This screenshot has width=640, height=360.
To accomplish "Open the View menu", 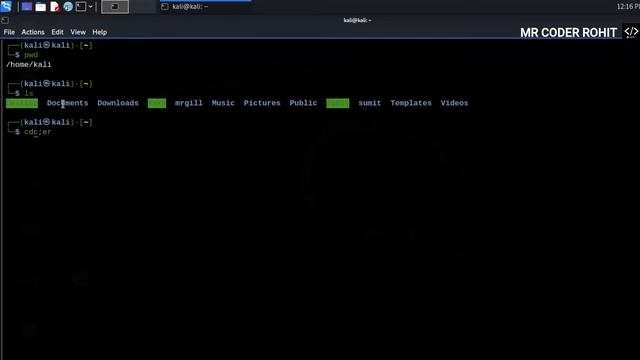I will point(78,32).
